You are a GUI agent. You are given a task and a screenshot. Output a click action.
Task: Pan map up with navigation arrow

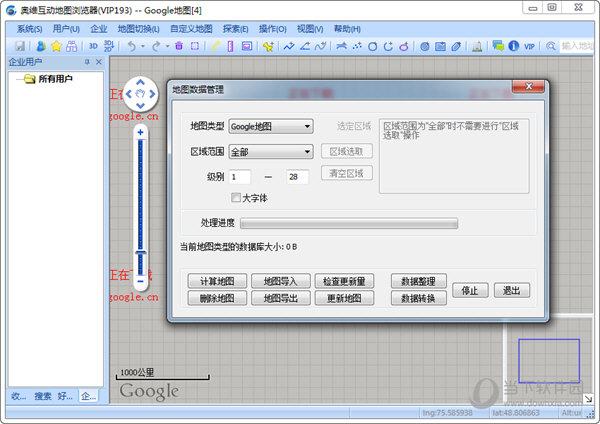140,82
